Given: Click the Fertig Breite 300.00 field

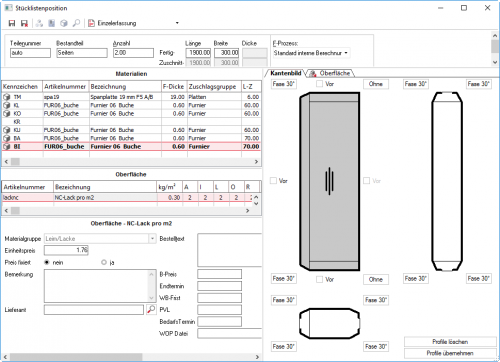Looking at the screenshot, I should 227,53.
